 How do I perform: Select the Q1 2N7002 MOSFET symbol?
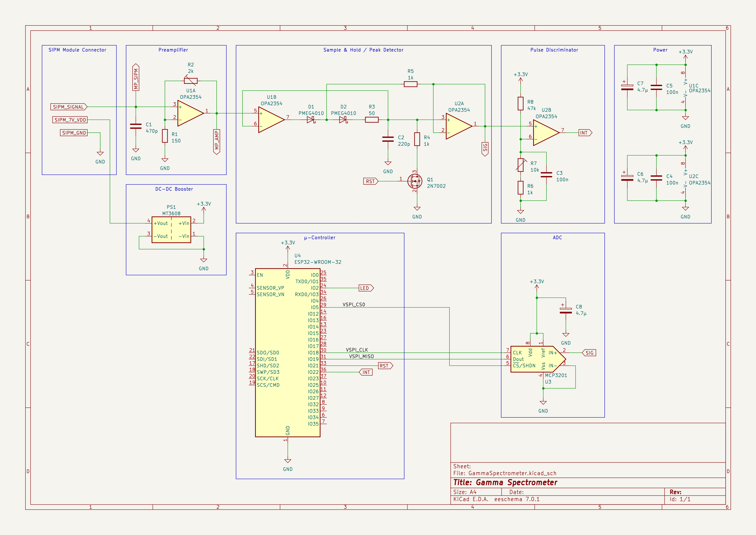click(415, 181)
